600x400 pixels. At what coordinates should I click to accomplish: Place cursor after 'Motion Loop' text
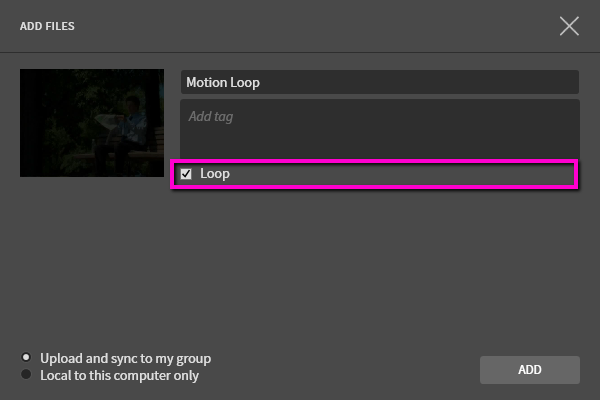pos(261,82)
